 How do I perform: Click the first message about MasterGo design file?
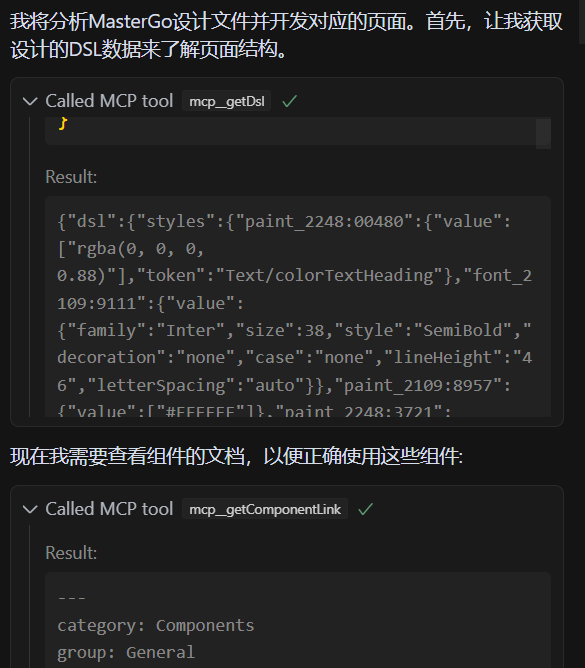pyautogui.click(x=286, y=35)
